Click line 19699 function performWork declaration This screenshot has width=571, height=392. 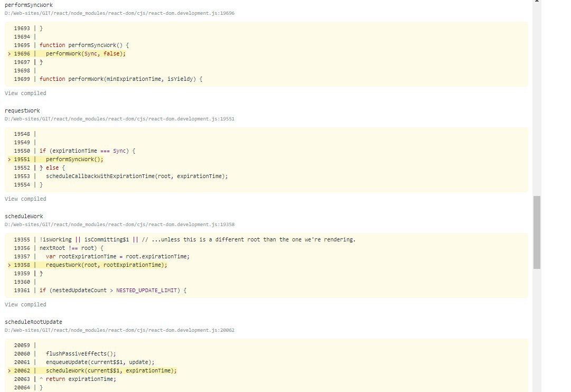121,79
